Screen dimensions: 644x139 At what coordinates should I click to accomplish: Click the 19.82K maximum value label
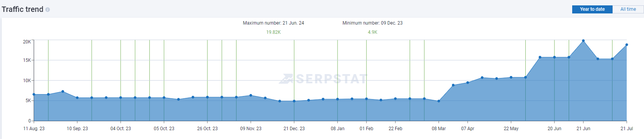point(273,32)
